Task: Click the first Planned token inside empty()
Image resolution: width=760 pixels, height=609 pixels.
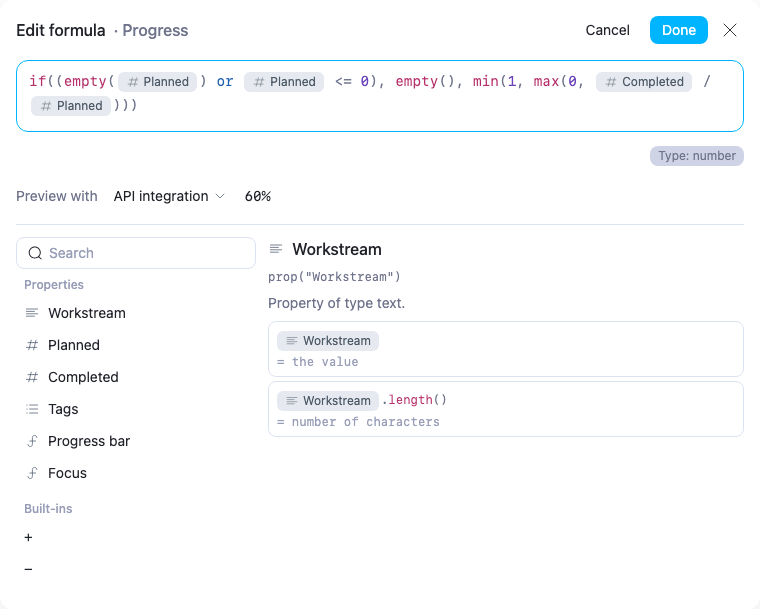Action: 158,81
